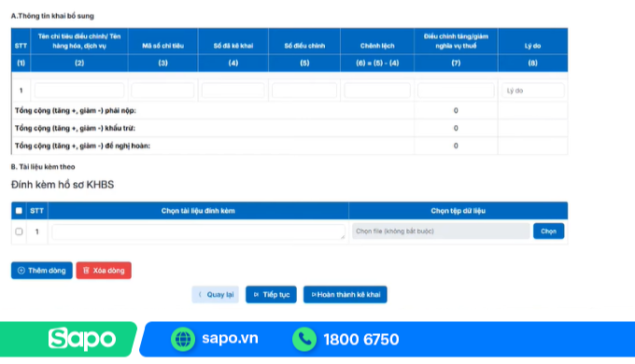Click the 0 value in khấu trừ row
This screenshot has height=364, width=635.
pyautogui.click(x=456, y=129)
